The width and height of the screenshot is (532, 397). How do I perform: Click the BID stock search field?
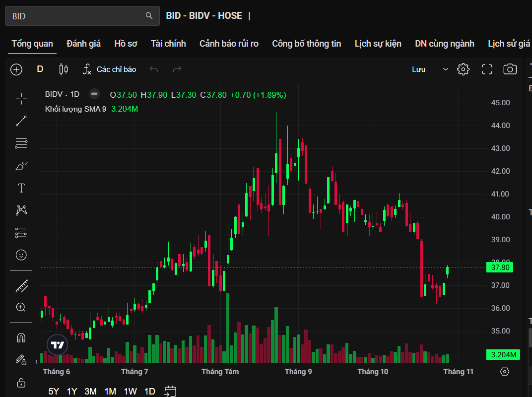click(x=77, y=16)
